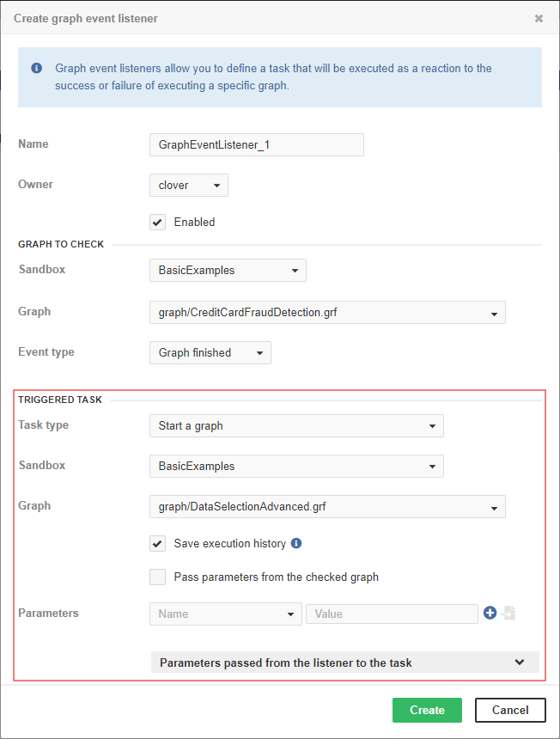Screen dimensions: 560x739
Task: Open the Sandbox dropdown under Graph to Check
Action: pyautogui.click(x=228, y=270)
